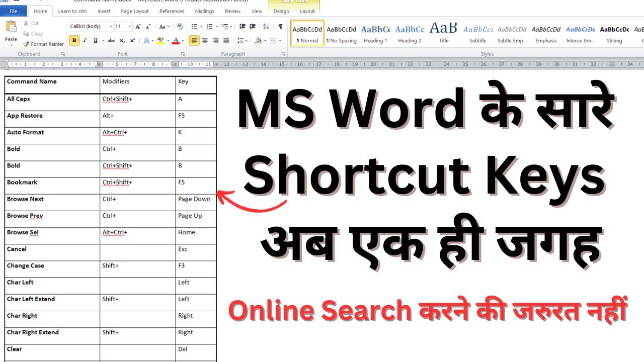Open the Table Tools Layout tab

pyautogui.click(x=307, y=11)
